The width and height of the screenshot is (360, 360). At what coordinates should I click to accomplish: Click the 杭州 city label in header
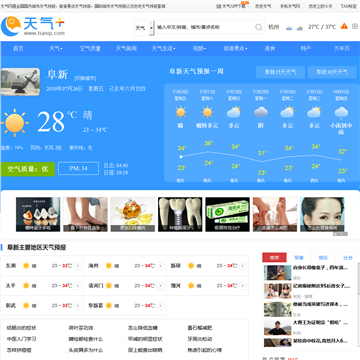click(274, 27)
